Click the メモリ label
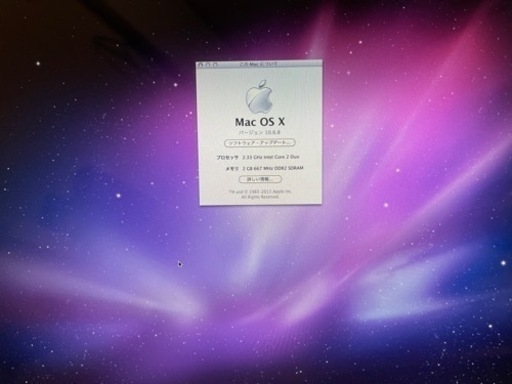The width and height of the screenshot is (512, 384). pos(232,169)
